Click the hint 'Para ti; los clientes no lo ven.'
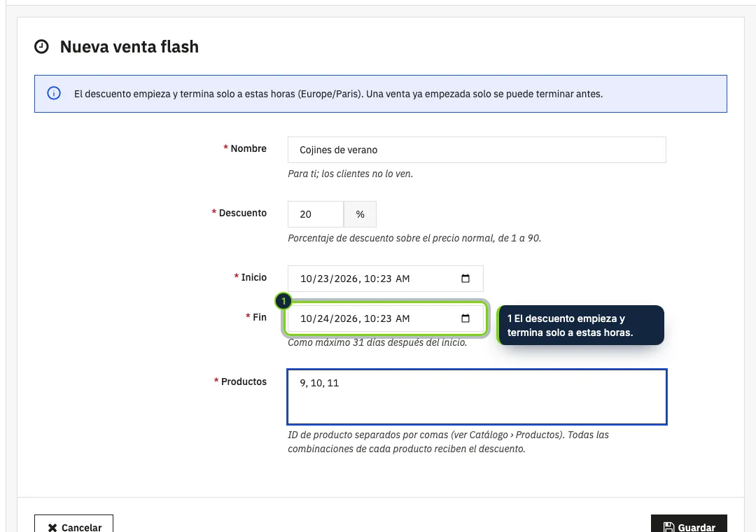The image size is (756, 532). point(351,174)
